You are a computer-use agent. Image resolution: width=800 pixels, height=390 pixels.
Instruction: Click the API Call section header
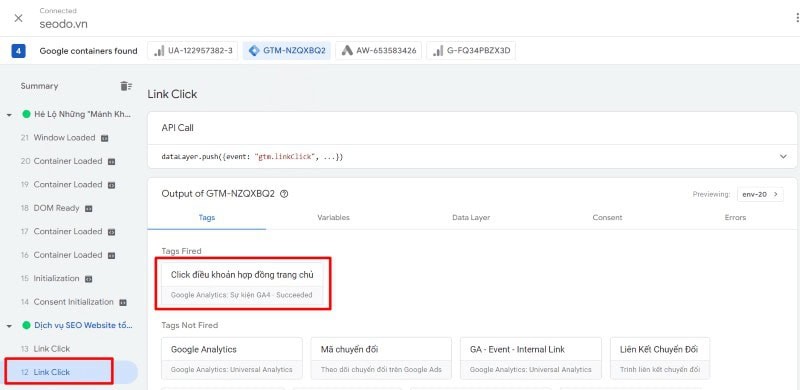178,128
